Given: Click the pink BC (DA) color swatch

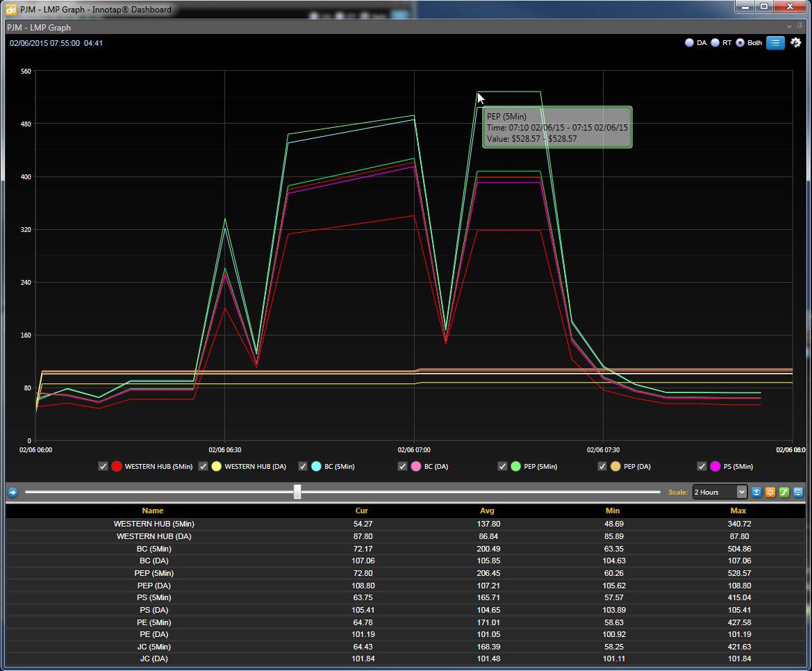Looking at the screenshot, I should click(416, 467).
